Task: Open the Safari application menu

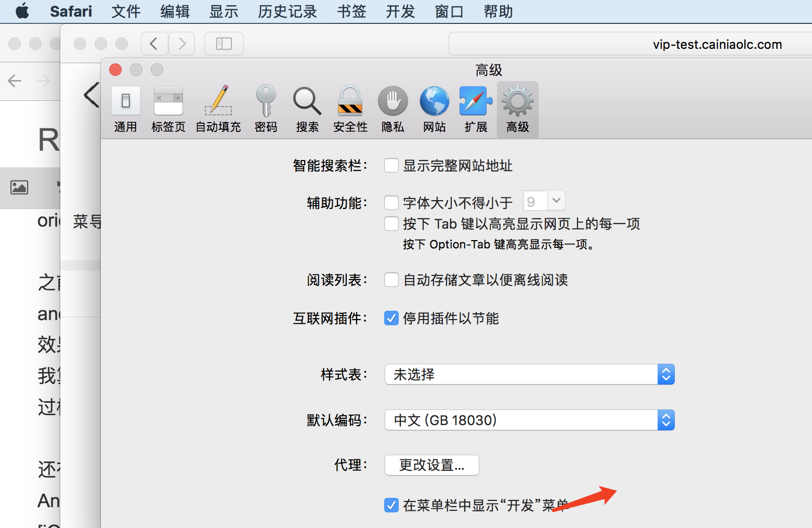Action: point(71,11)
